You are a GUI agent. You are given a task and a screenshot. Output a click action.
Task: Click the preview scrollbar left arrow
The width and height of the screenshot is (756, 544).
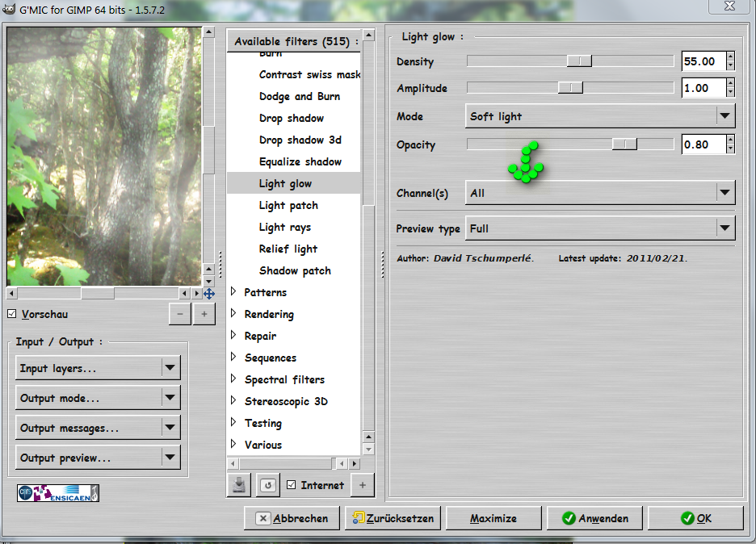[x=11, y=293]
